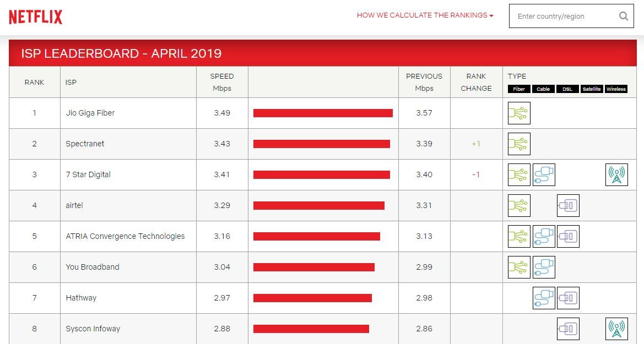Click the Wireless type legend label

coord(616,89)
